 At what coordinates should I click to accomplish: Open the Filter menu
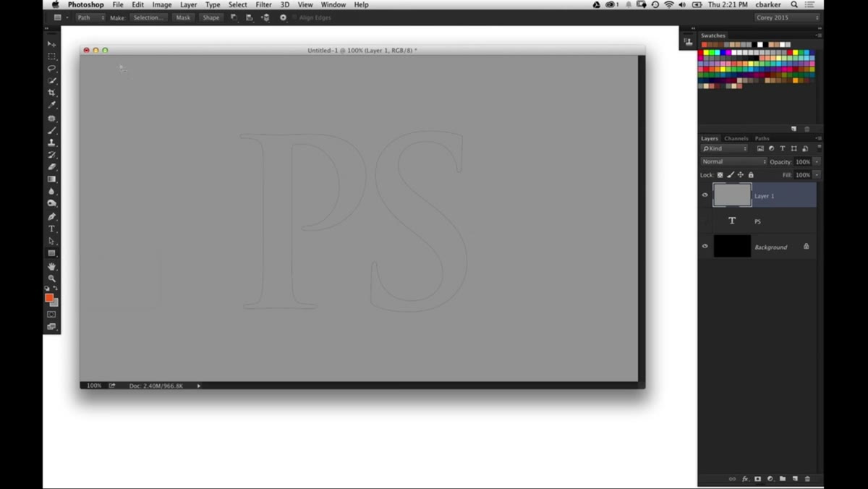[x=263, y=4]
